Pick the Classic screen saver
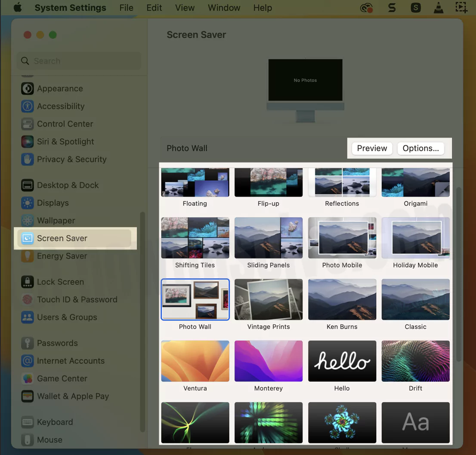This screenshot has width=476, height=455. coord(416,299)
